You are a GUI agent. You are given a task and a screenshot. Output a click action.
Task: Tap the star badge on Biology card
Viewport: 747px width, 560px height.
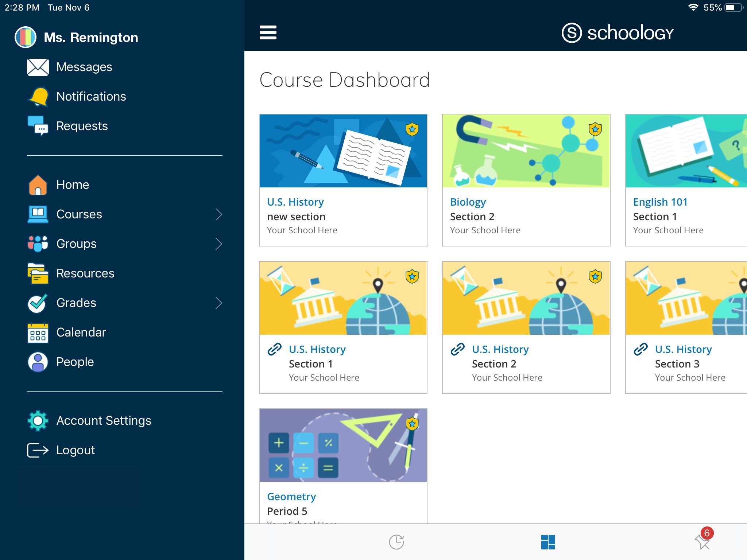(595, 129)
